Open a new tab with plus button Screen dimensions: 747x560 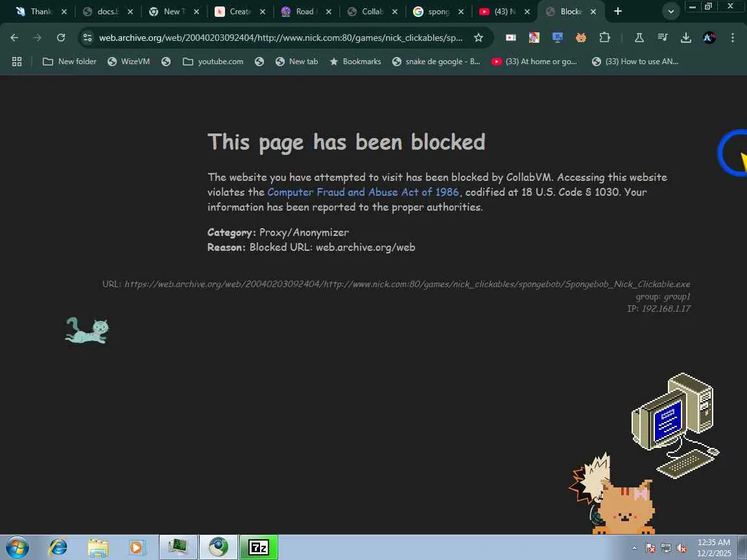point(618,11)
